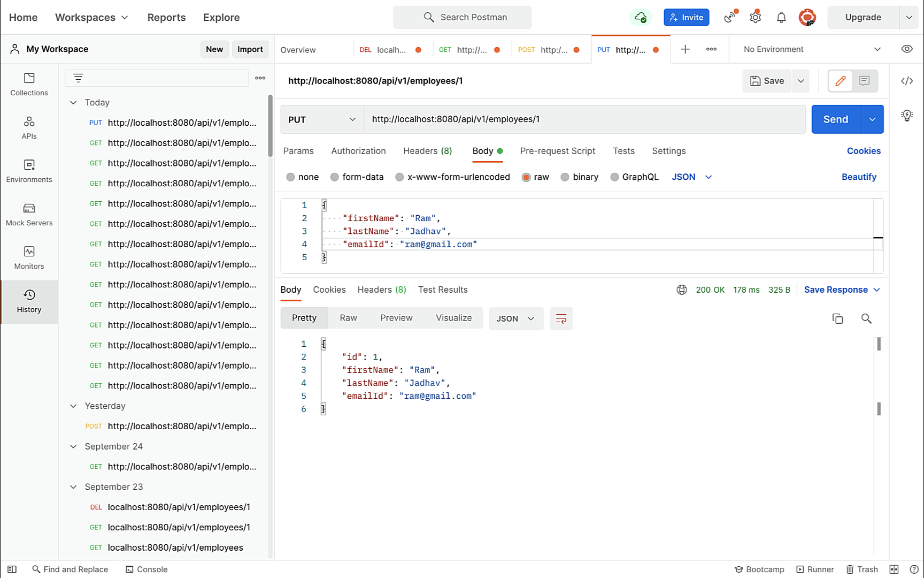
Task: Click the sync status cloud icon
Action: click(x=640, y=17)
